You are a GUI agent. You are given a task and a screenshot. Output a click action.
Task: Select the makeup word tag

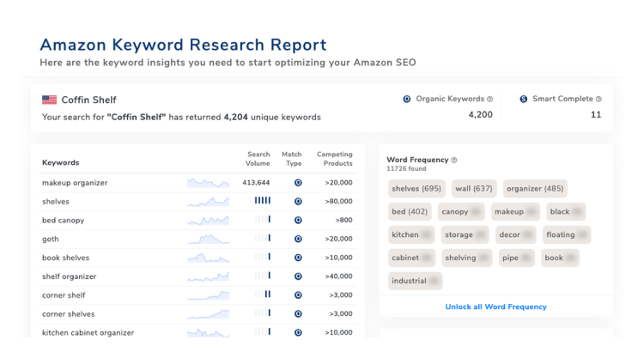click(515, 212)
